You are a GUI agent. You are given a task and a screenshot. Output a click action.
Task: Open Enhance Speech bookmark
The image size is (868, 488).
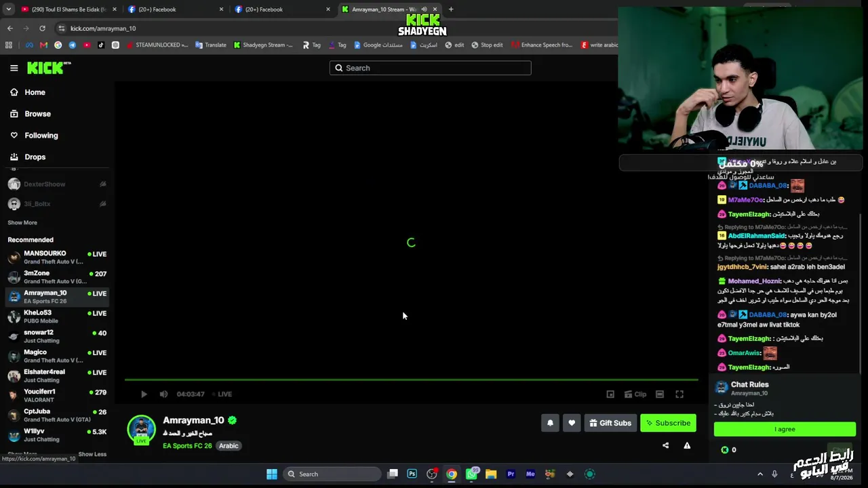point(542,45)
